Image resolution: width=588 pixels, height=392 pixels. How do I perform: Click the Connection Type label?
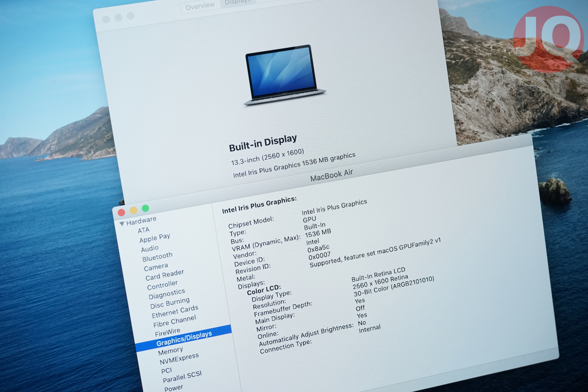(x=285, y=347)
